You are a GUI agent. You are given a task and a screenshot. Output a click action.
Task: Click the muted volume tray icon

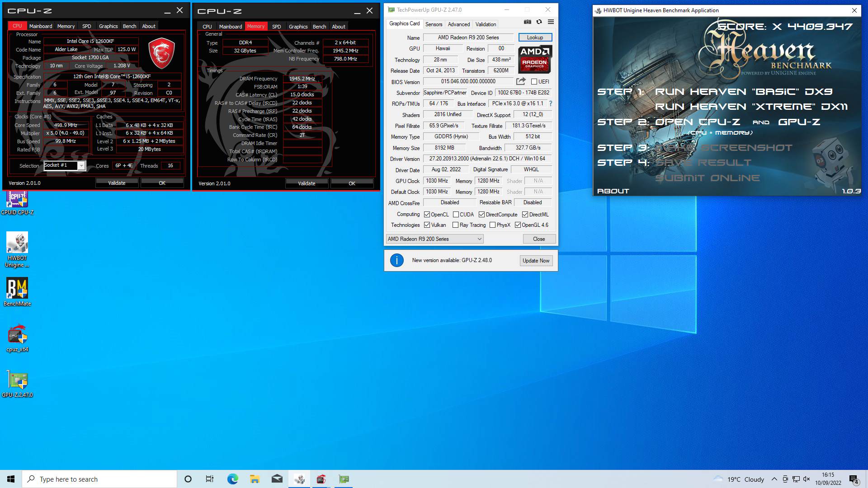point(807,479)
